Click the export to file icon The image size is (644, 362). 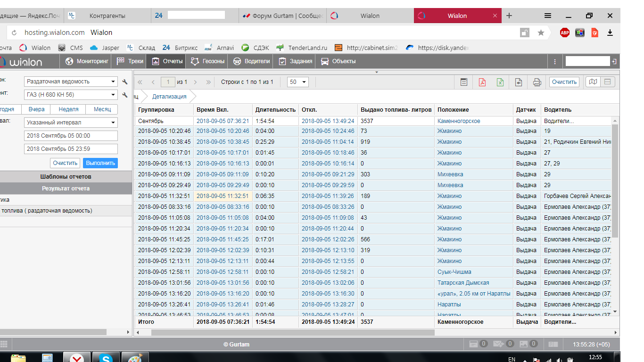[519, 82]
